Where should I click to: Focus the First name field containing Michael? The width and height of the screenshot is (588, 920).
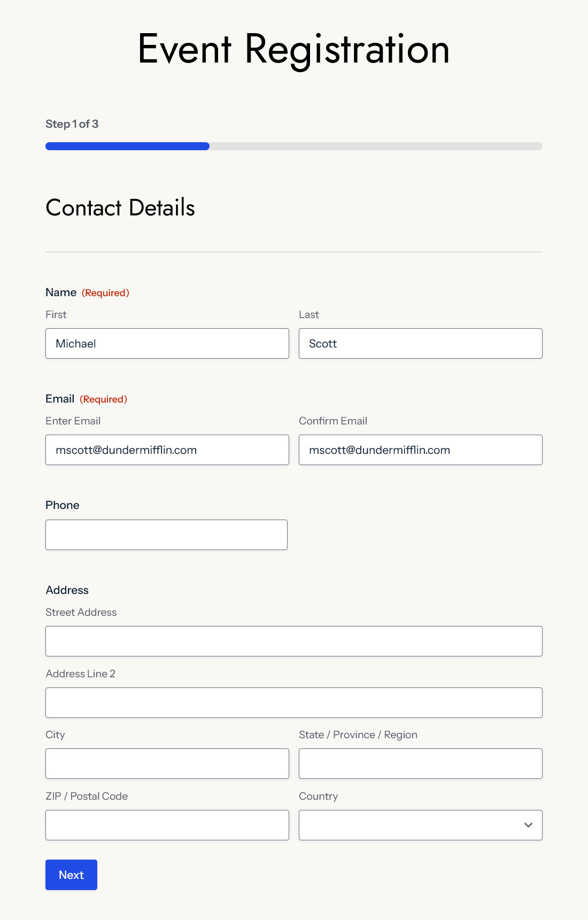point(167,343)
